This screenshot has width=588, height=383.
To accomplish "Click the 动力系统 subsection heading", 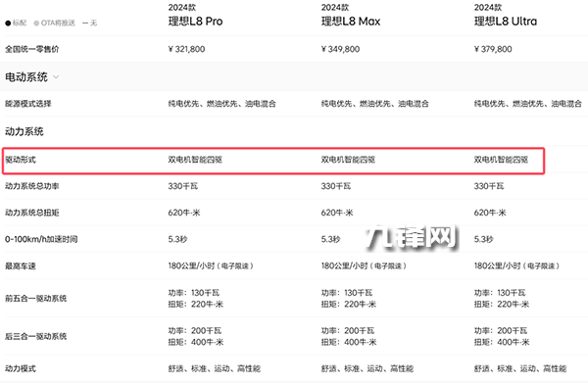I will click(x=24, y=131).
